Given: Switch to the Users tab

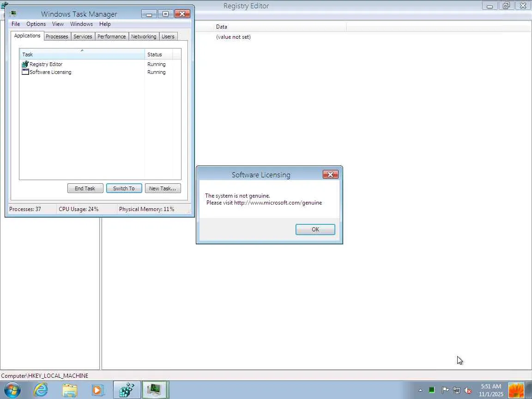Looking at the screenshot, I should point(168,36).
